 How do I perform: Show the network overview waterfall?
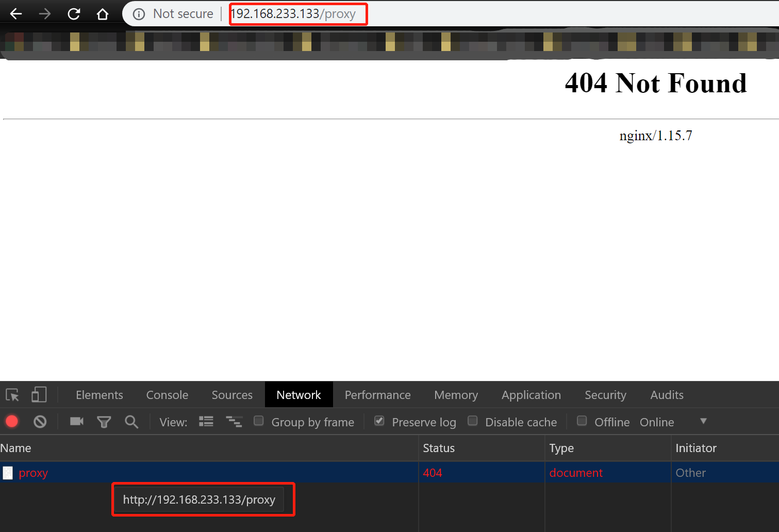(x=234, y=421)
